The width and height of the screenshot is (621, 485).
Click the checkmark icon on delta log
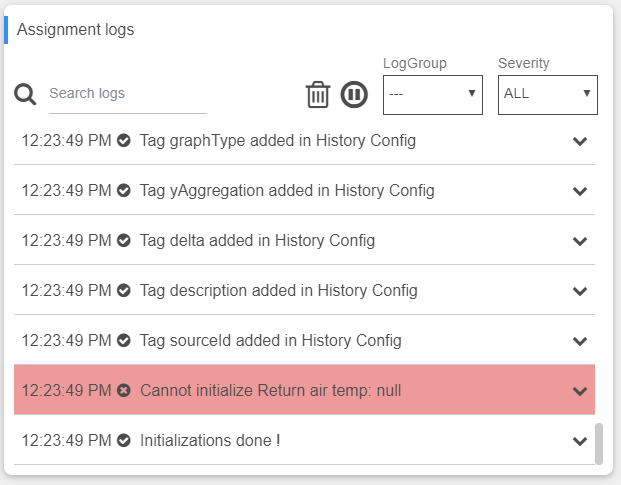pyautogui.click(x=124, y=241)
